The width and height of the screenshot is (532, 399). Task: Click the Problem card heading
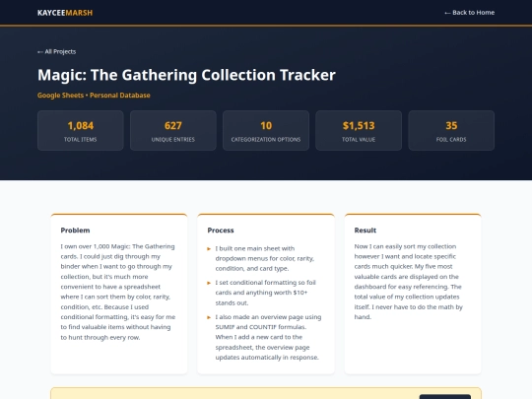tap(75, 231)
